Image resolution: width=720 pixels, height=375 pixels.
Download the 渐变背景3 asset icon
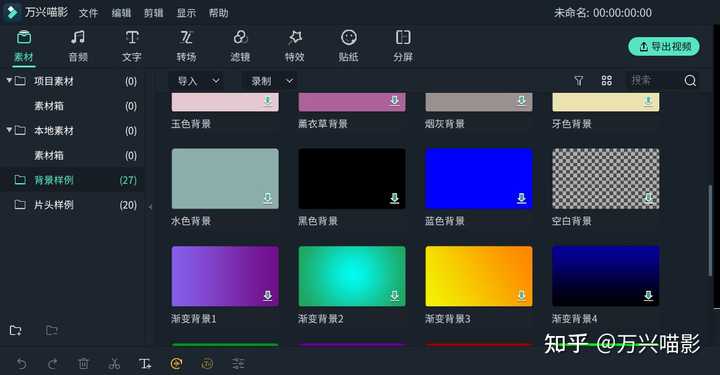pyautogui.click(x=522, y=296)
